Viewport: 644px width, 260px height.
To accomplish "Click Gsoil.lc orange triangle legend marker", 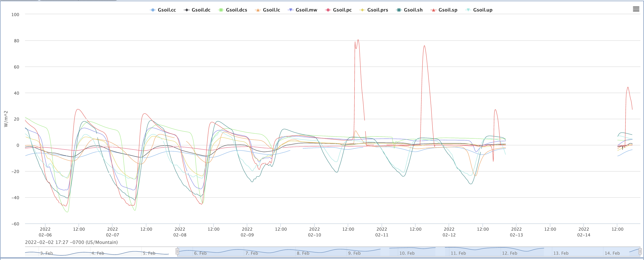I will point(258,10).
